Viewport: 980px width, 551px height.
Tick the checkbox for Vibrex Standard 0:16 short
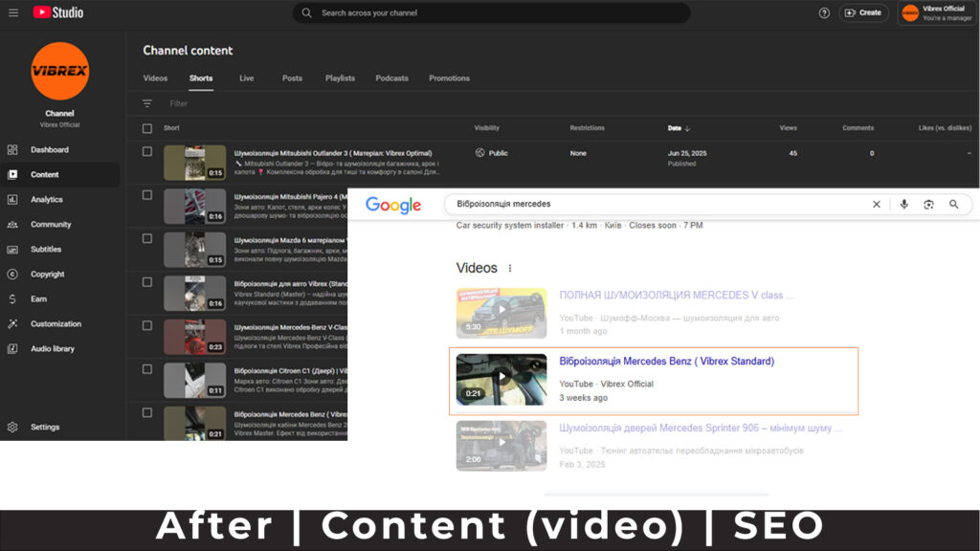[146, 282]
